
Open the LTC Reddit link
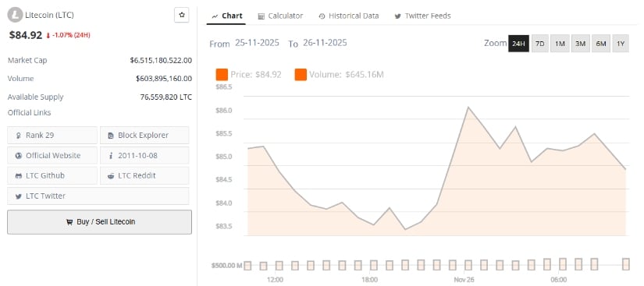[x=144, y=175]
